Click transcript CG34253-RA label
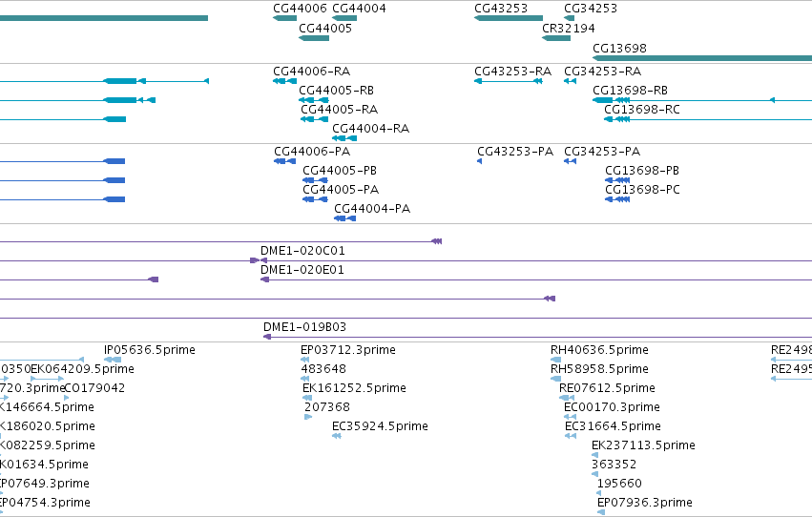This screenshot has height=517, width=812. (x=602, y=72)
